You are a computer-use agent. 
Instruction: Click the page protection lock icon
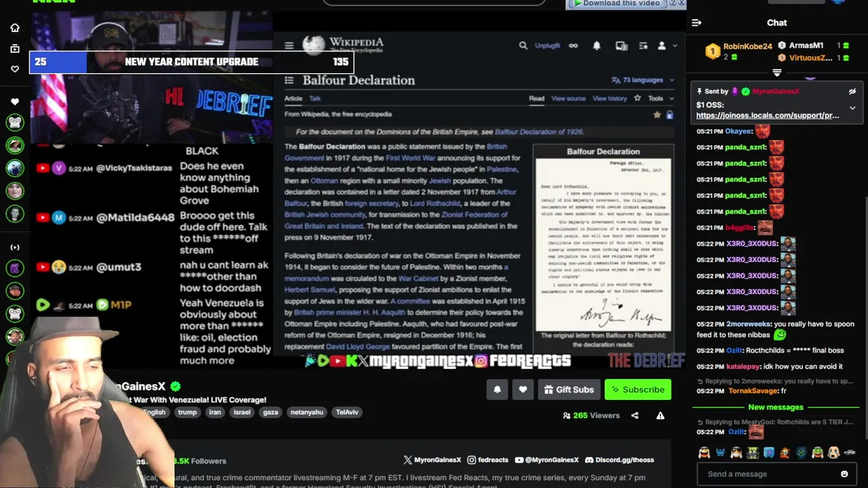point(669,115)
